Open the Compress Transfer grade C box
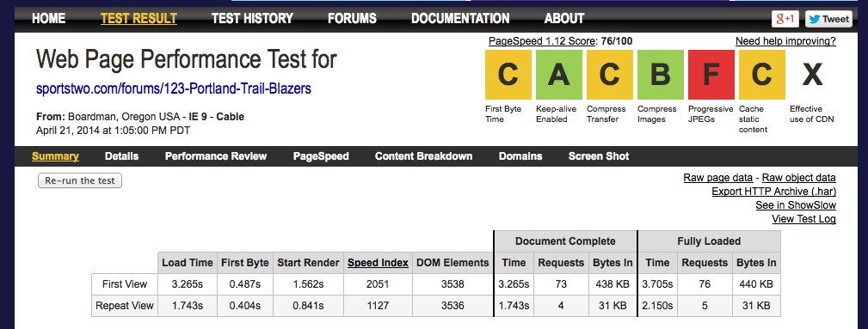The height and width of the screenshot is (329, 868). (609, 74)
